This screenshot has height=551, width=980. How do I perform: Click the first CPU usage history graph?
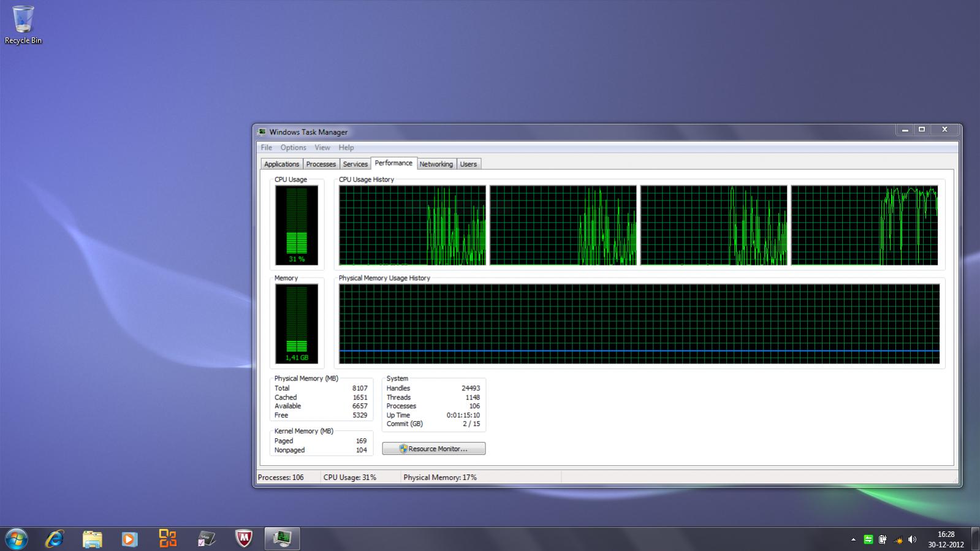tap(412, 226)
